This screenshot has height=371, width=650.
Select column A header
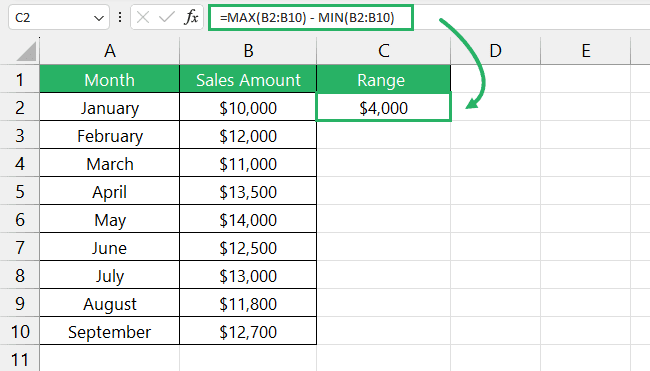pos(109,51)
